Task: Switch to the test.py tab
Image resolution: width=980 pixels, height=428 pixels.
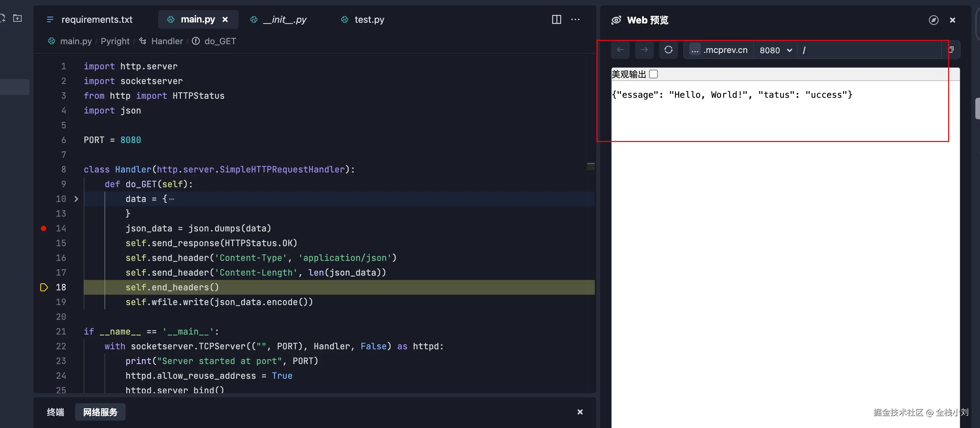Action: click(x=369, y=19)
